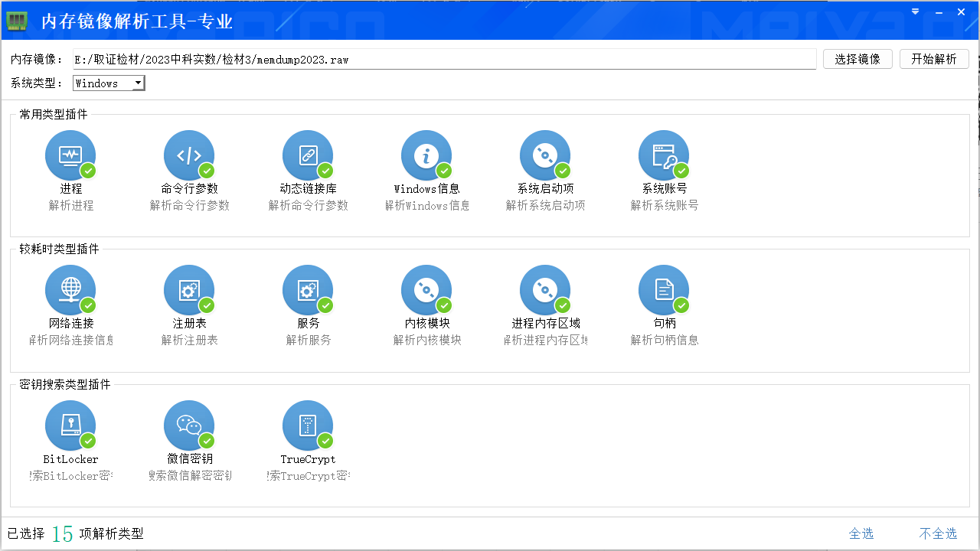The width and height of the screenshot is (980, 551).
Task: Click the 服务 label text
Action: 309,323
